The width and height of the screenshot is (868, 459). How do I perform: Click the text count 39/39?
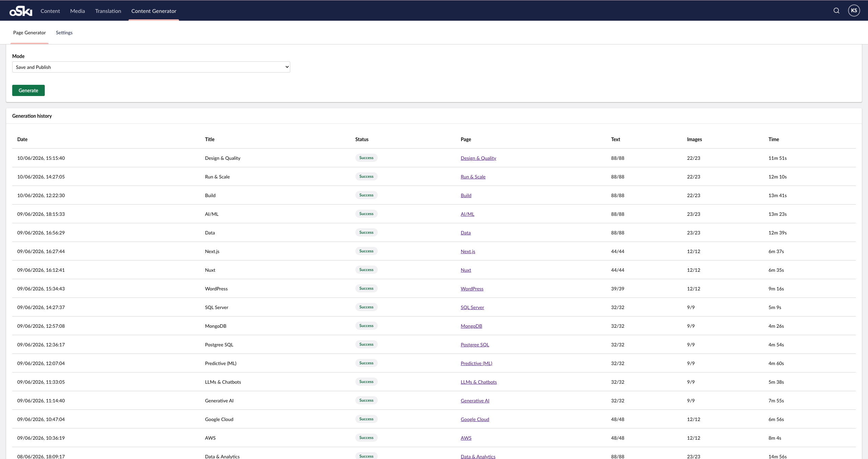coord(617,289)
